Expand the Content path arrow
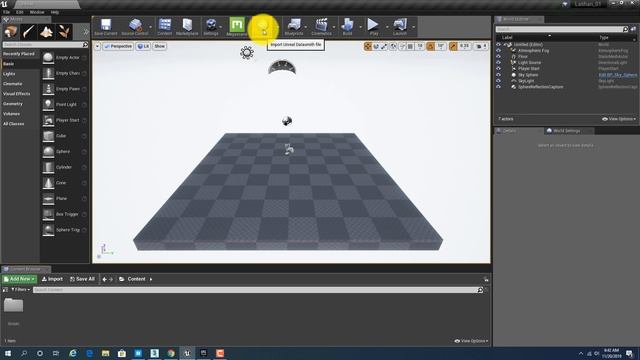640x360 pixels. tap(151, 279)
